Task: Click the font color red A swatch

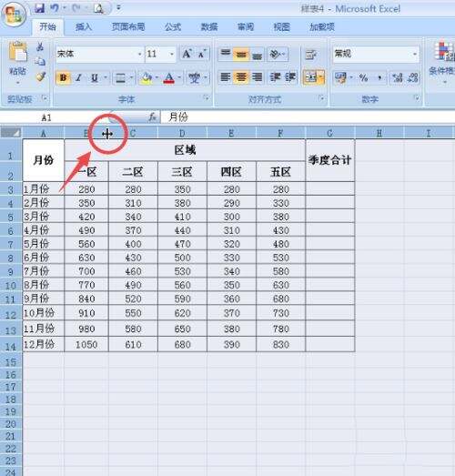Action: 168,78
